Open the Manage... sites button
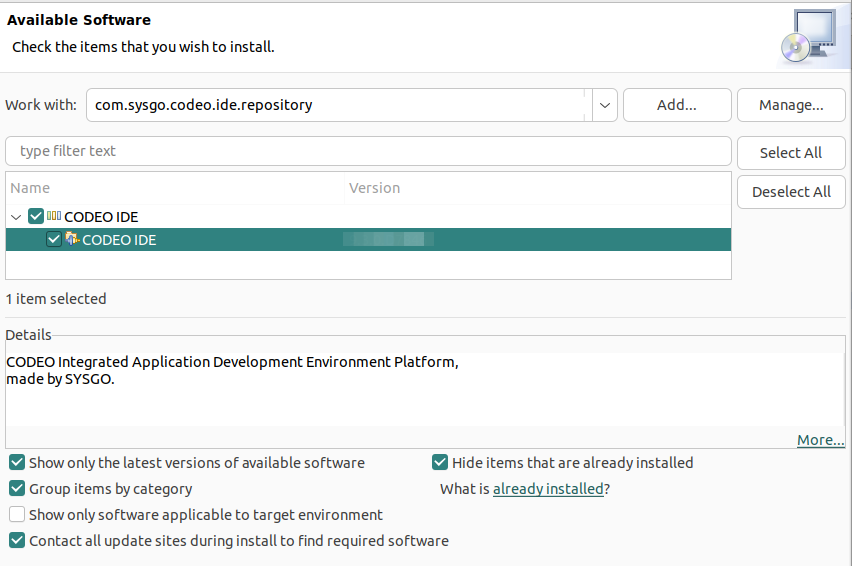The width and height of the screenshot is (852, 566). click(x=790, y=105)
